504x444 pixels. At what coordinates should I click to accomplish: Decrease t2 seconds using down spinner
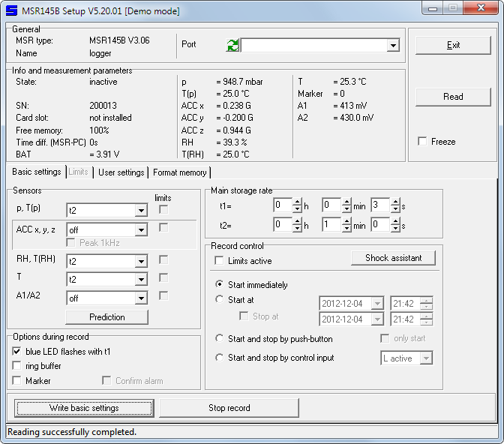tap(395, 228)
